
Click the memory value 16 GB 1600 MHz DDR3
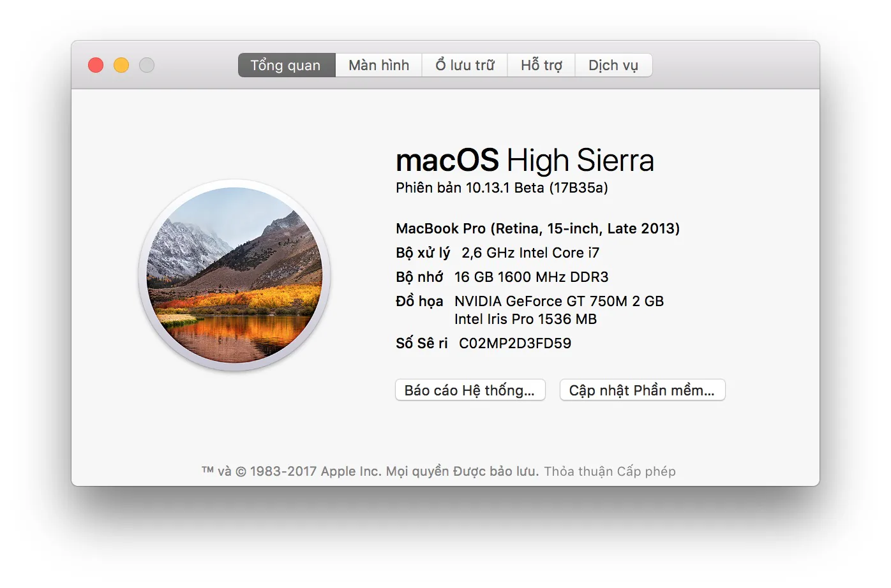532,277
